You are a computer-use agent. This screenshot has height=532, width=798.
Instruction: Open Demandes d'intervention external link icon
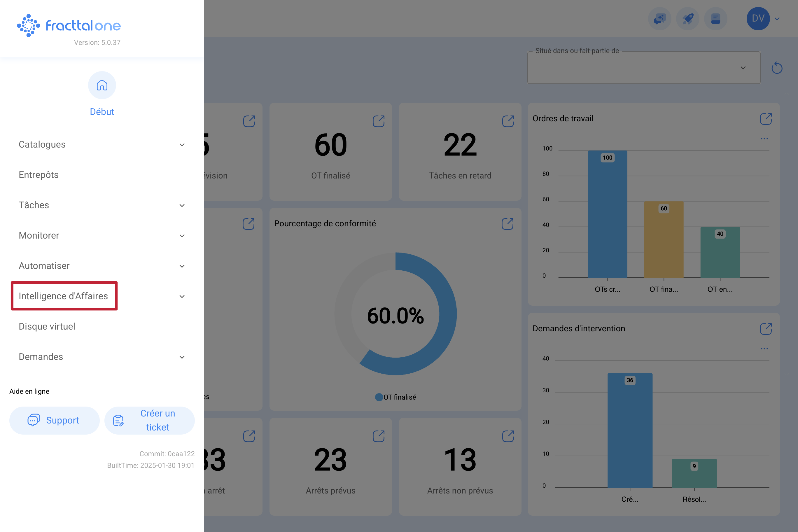[x=766, y=329]
